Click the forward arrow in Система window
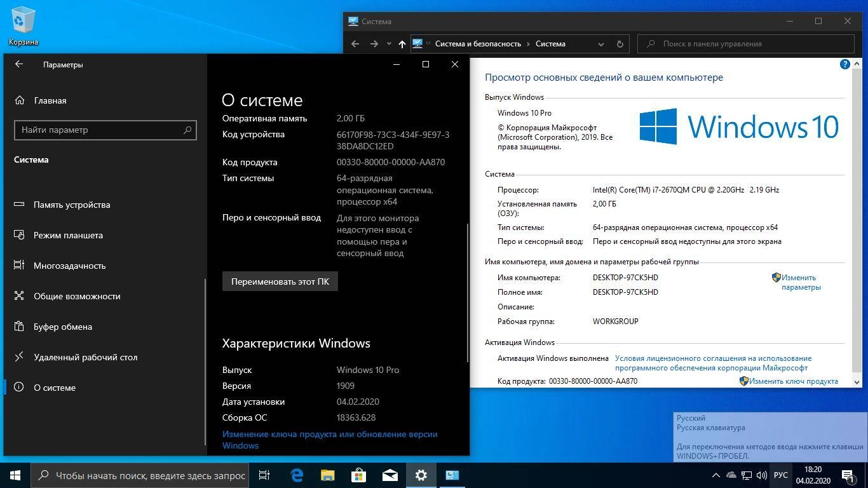This screenshot has height=488, width=868. [374, 44]
